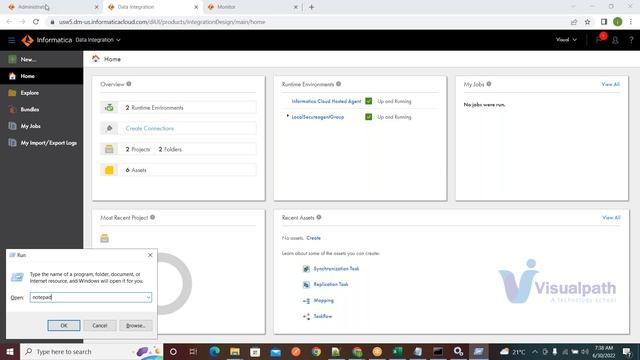
Task: Open the Taskflow asset link
Action: (323, 316)
